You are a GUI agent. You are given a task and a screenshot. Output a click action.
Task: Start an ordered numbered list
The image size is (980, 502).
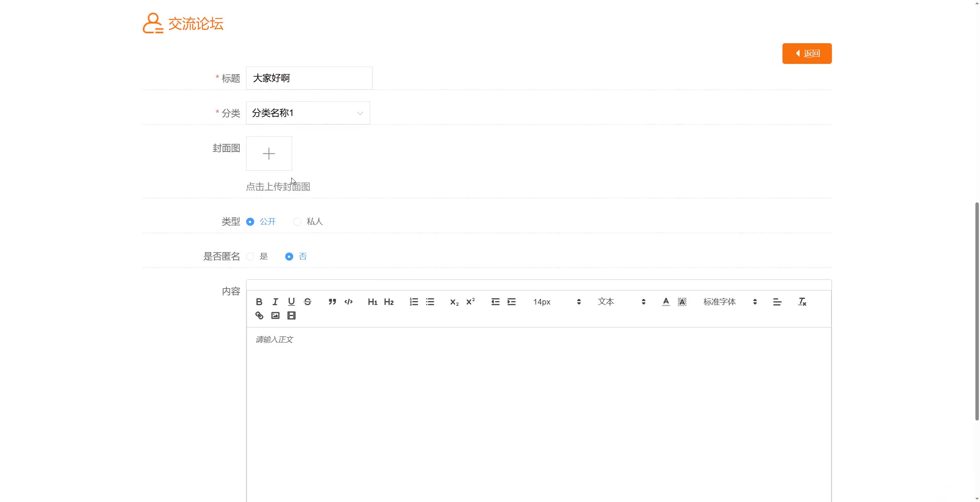point(414,302)
